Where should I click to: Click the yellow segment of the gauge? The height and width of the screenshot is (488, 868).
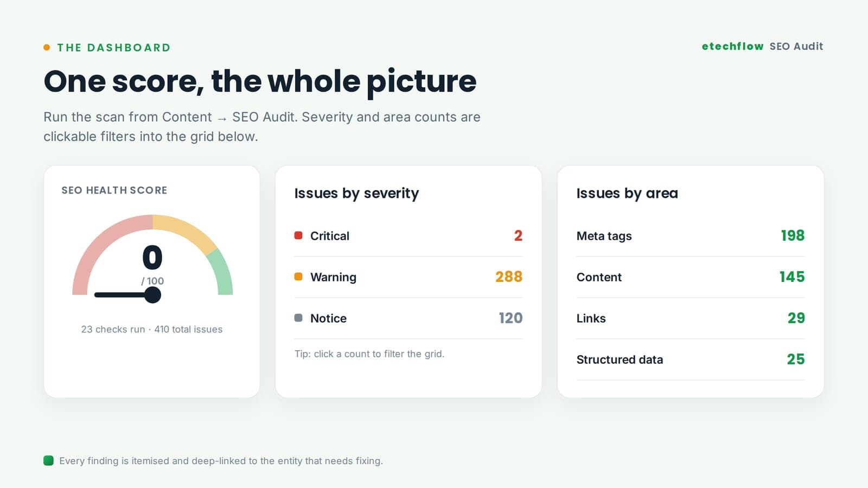(x=187, y=229)
